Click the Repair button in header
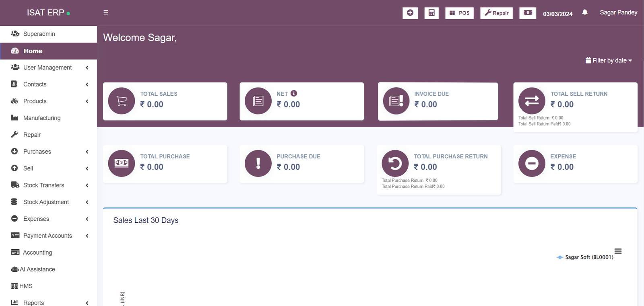The width and height of the screenshot is (644, 306). (496, 13)
